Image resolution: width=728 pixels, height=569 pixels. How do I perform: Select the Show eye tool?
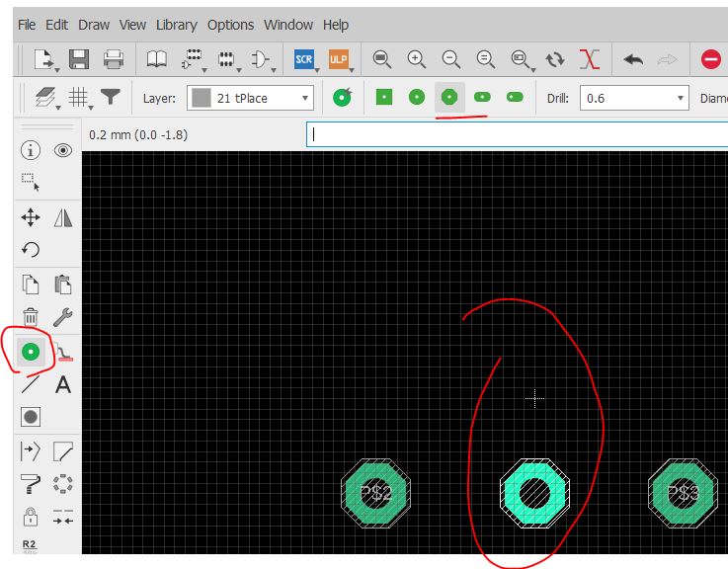click(x=63, y=150)
